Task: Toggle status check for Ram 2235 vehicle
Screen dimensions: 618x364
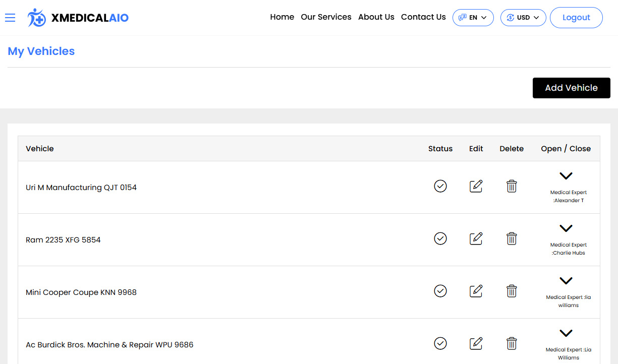Action: [440, 238]
